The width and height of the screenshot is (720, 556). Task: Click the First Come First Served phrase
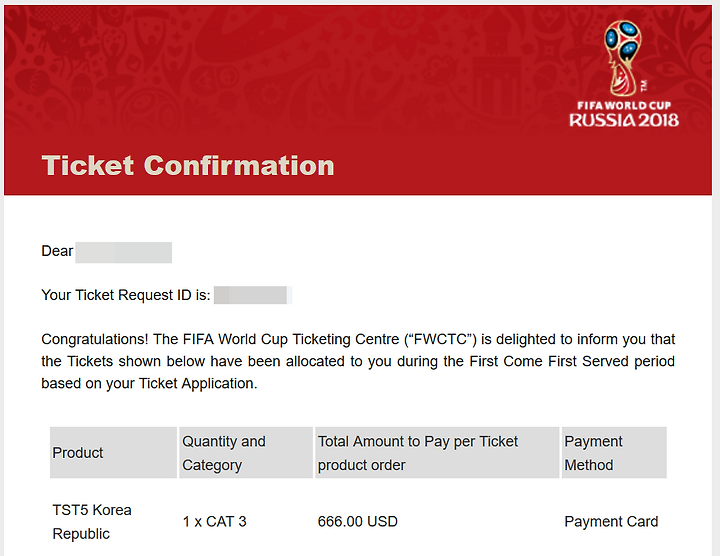tap(549, 361)
